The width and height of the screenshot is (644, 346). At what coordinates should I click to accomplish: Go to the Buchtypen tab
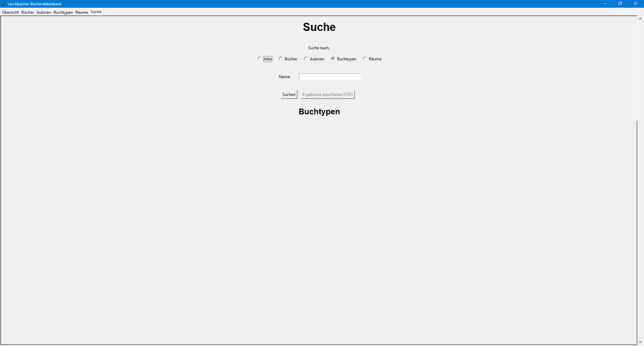pyautogui.click(x=63, y=12)
